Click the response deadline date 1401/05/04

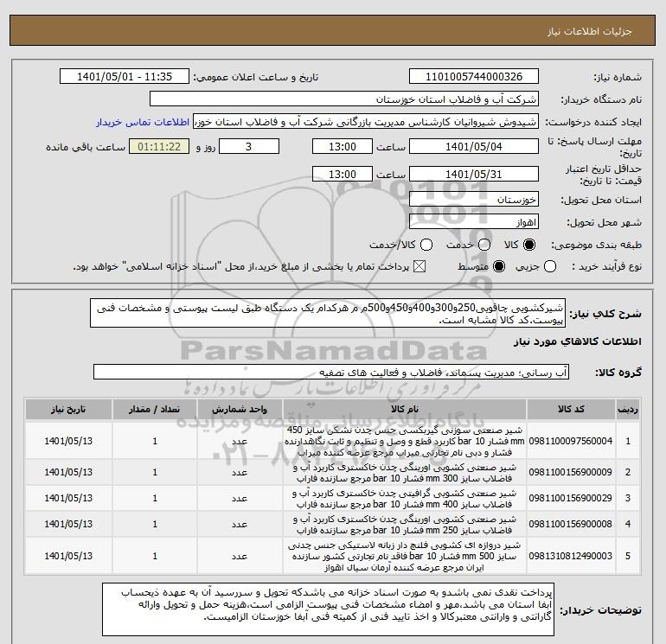[474, 147]
